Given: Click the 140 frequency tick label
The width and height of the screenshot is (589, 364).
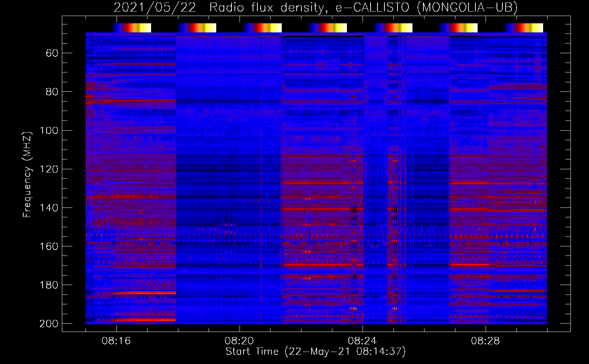Looking at the screenshot, I should tap(49, 208).
